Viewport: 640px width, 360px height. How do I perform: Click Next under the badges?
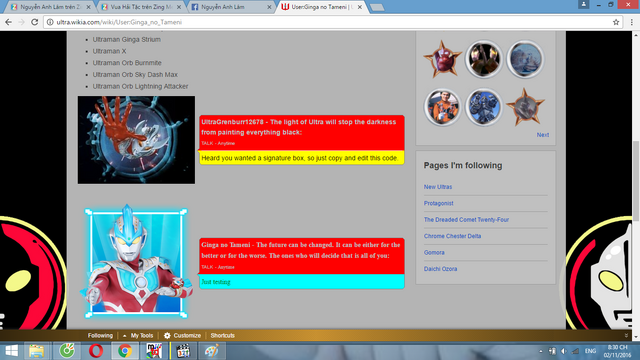click(x=542, y=135)
